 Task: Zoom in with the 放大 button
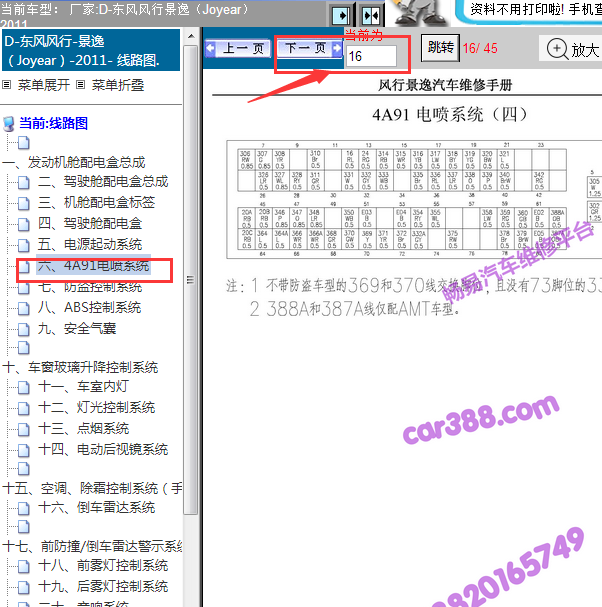click(572, 49)
